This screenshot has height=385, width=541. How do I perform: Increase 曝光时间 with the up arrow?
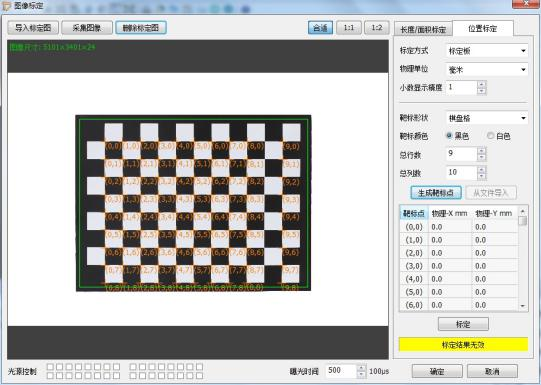click(362, 368)
